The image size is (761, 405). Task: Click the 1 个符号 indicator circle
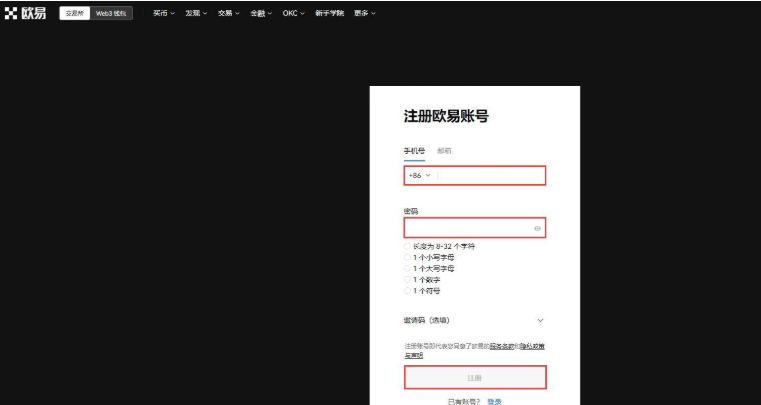tap(407, 291)
